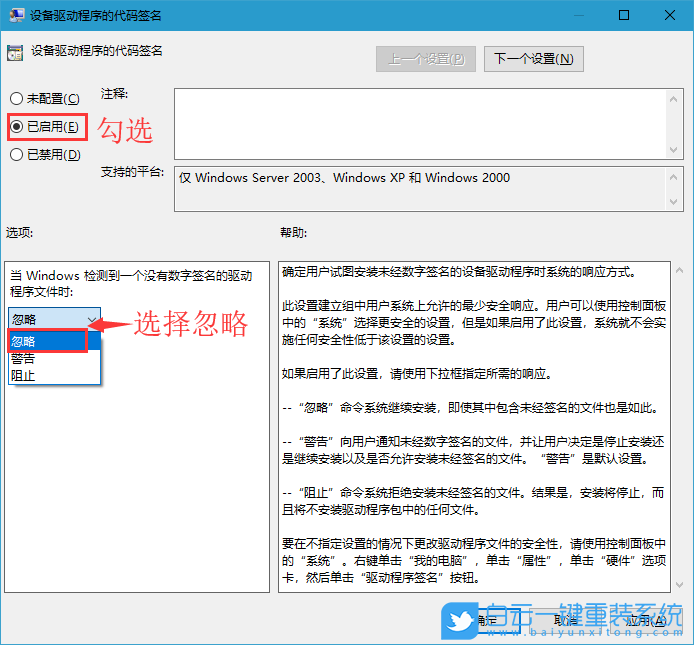Select the 已启用(E) radio button
This screenshot has height=645, width=694.
(x=44, y=127)
